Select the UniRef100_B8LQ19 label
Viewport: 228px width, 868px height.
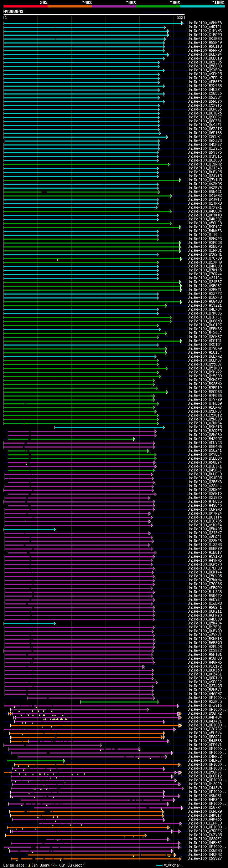[x=204, y=58]
